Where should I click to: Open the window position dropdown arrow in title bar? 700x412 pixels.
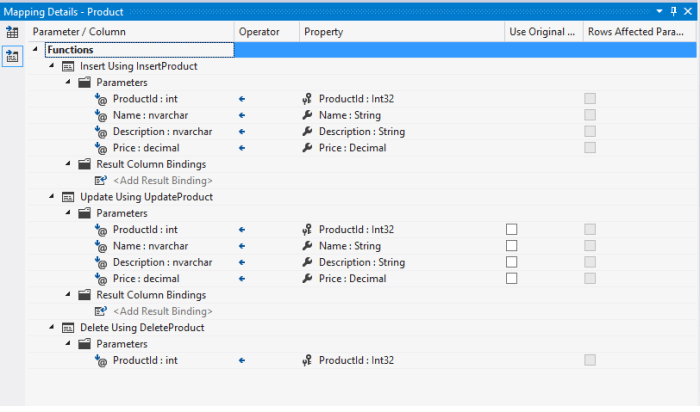point(659,10)
